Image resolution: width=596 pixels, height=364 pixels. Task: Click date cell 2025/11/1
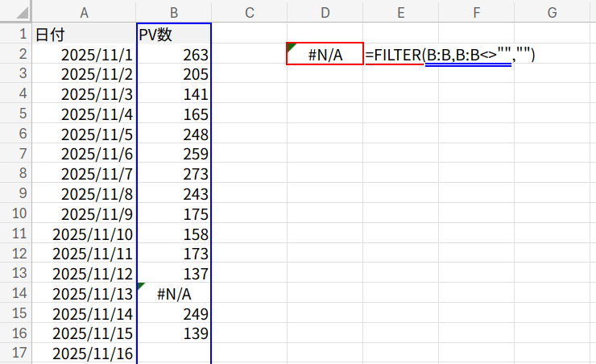tap(84, 55)
